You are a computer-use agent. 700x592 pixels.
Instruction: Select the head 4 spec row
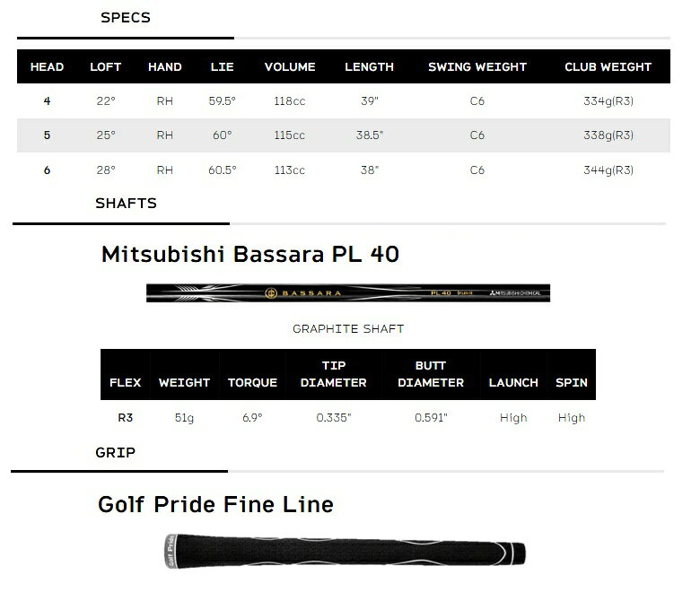point(344,101)
